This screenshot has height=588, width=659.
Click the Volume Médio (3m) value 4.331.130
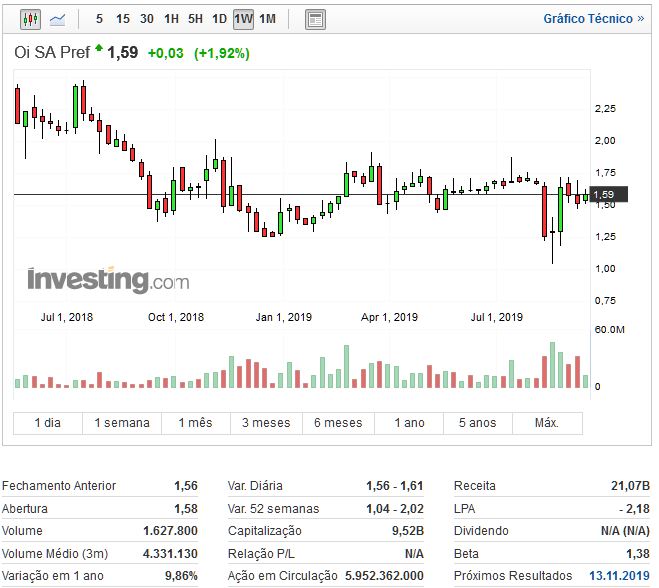pyautogui.click(x=170, y=554)
